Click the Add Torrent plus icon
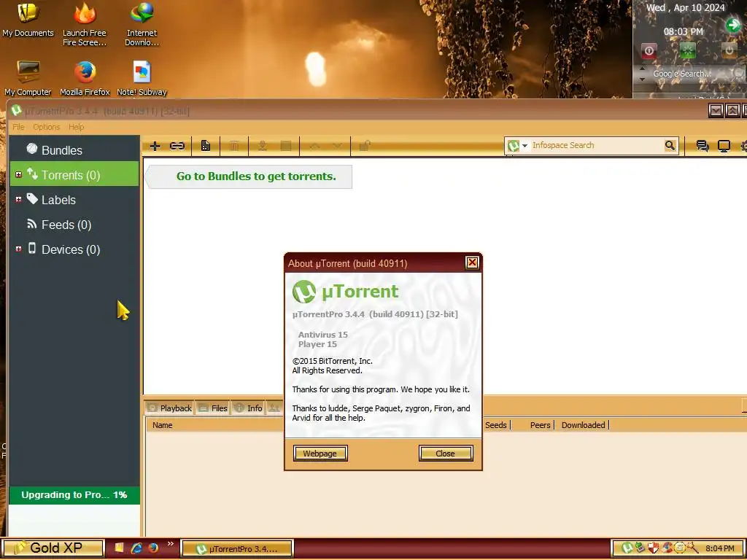 click(155, 146)
